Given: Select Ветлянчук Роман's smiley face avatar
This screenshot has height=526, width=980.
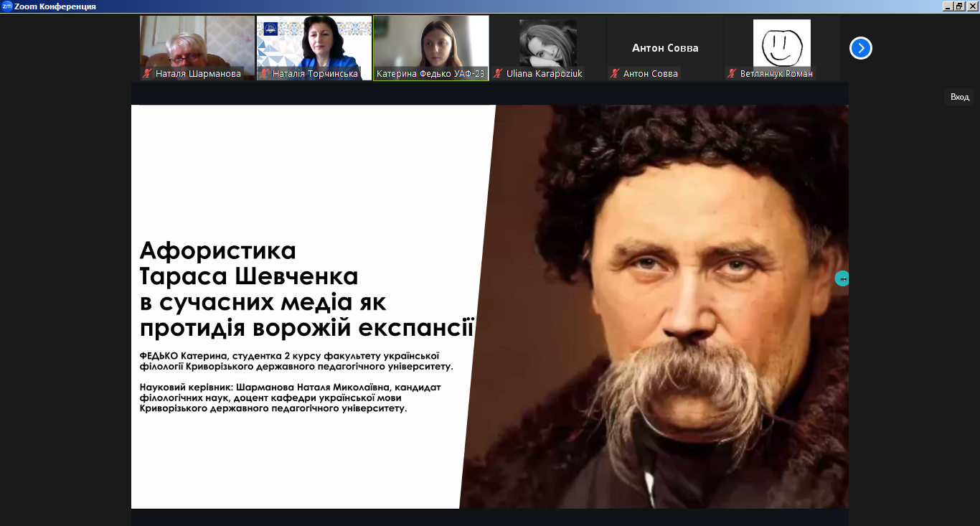Looking at the screenshot, I should tap(781, 42).
